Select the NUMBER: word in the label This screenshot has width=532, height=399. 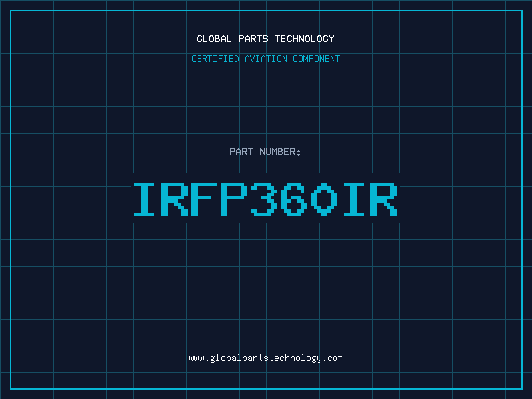pos(280,152)
